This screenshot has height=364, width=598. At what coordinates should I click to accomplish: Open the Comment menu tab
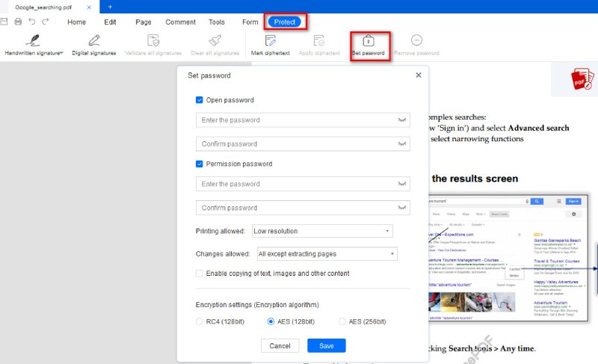pyautogui.click(x=180, y=22)
